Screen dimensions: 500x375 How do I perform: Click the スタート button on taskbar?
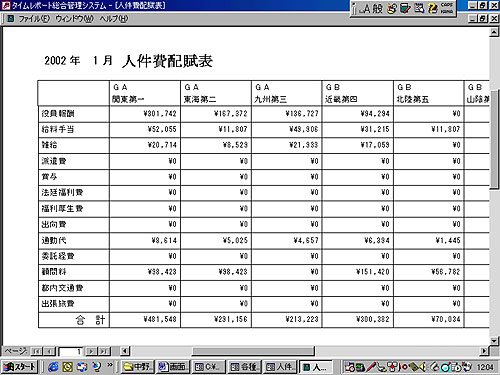click(20, 367)
